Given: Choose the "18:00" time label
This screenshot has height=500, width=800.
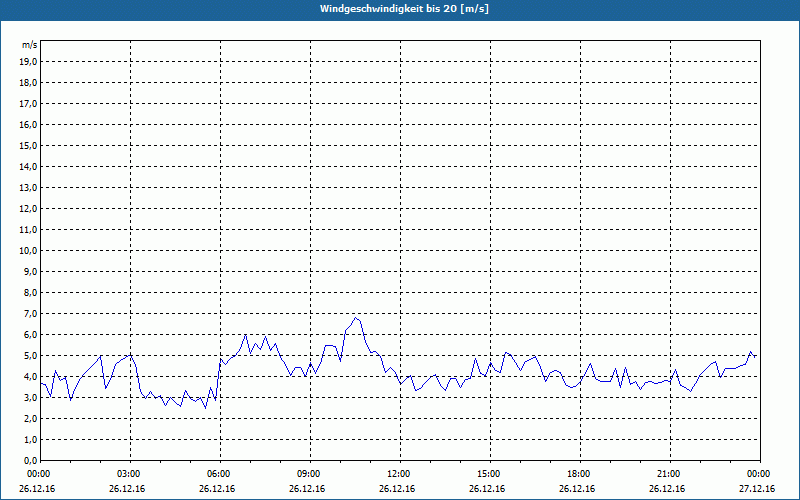Looking at the screenshot, I should click(580, 474).
